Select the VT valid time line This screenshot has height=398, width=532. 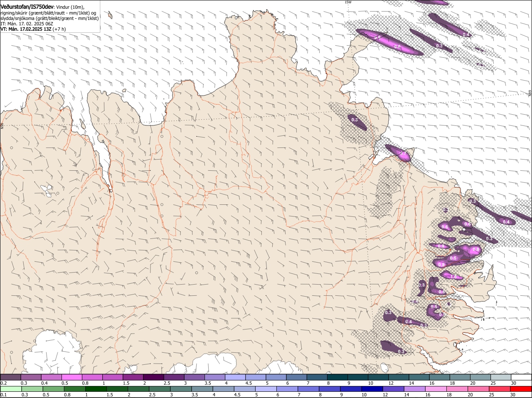click(33, 29)
